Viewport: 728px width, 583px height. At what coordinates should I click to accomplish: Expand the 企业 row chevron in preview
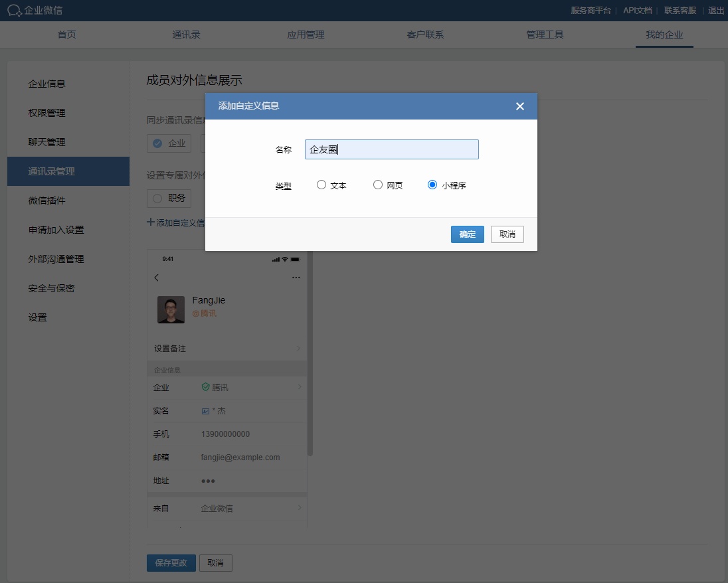[x=299, y=387]
